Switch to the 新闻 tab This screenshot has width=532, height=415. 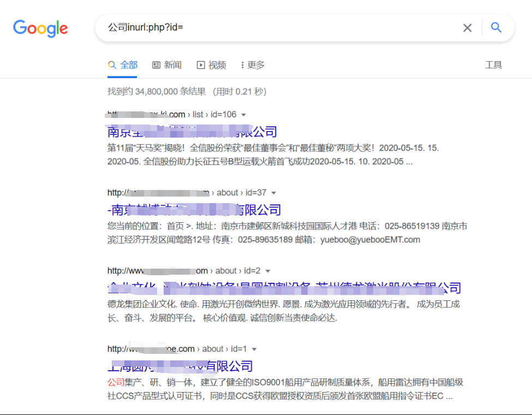coord(167,65)
